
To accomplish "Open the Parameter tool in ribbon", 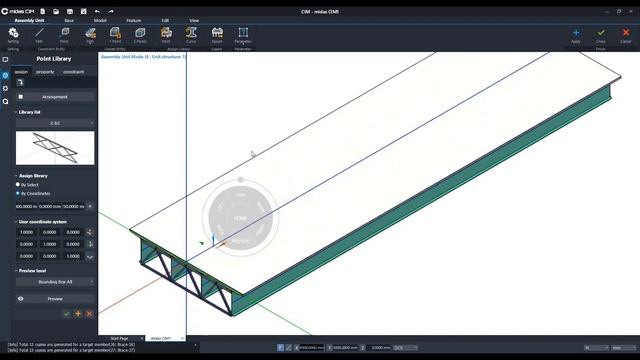I will [x=243, y=35].
